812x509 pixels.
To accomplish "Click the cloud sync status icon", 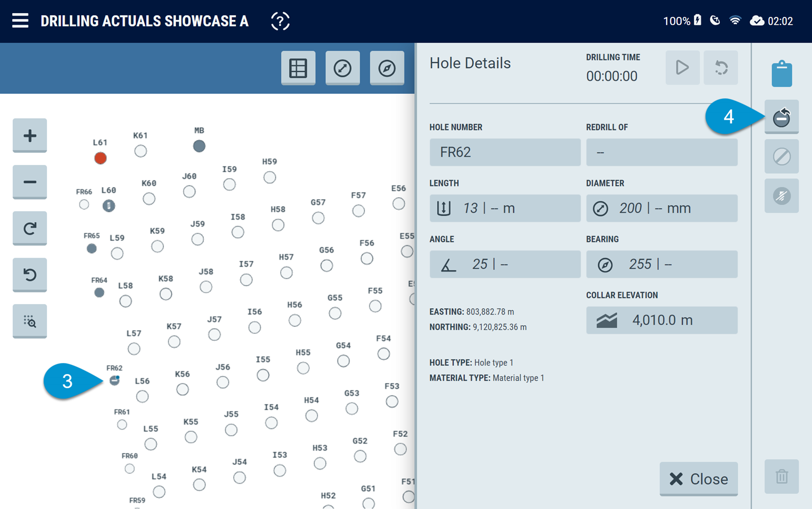I will [x=757, y=21].
